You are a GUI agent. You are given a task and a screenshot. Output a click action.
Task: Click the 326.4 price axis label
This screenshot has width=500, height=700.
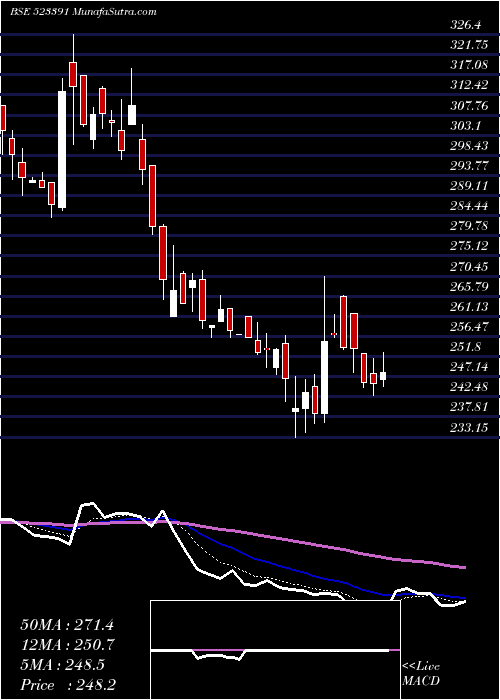466,25
